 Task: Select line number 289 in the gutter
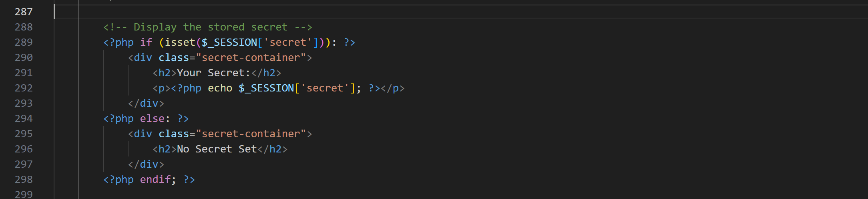(24, 42)
